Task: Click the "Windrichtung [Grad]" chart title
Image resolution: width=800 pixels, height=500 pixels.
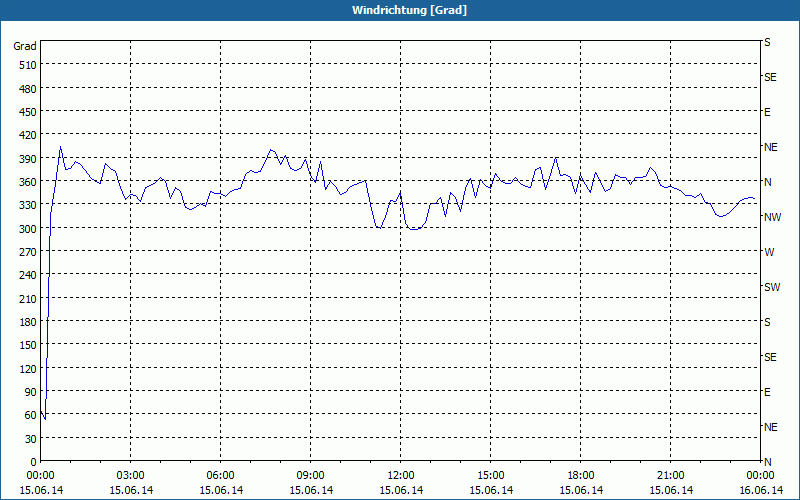Action: 409,10
